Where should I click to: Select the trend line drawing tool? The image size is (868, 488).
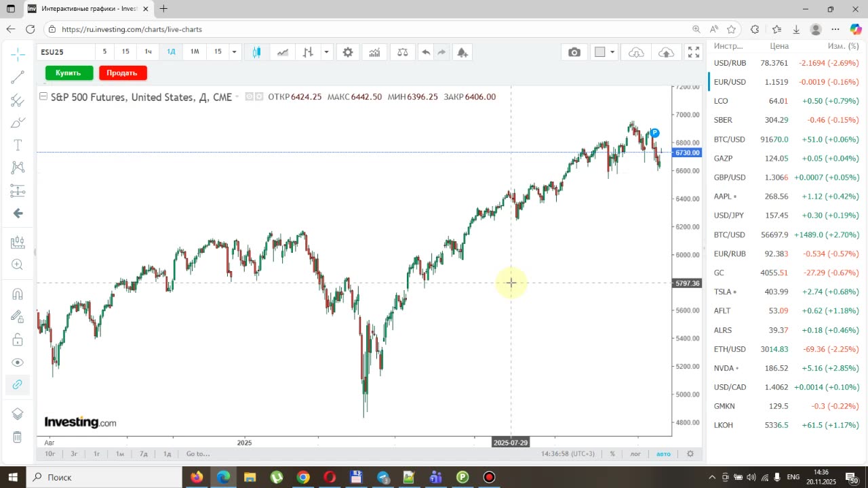18,77
